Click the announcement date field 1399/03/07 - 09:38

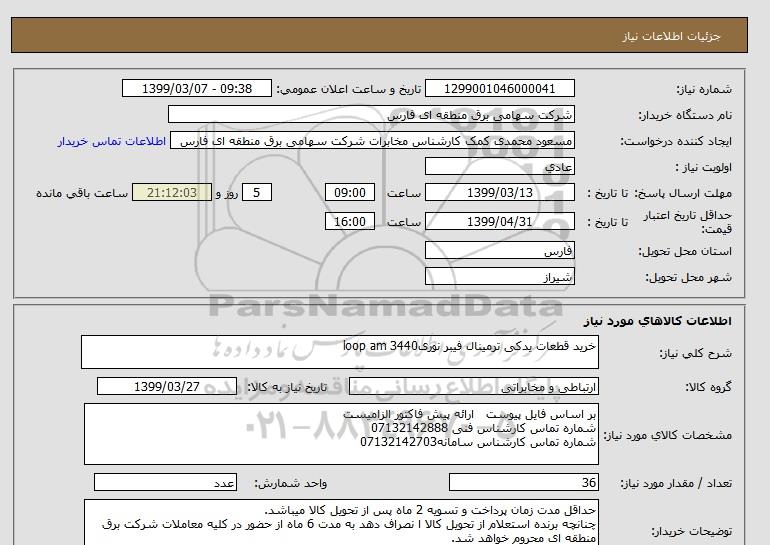pos(196,89)
